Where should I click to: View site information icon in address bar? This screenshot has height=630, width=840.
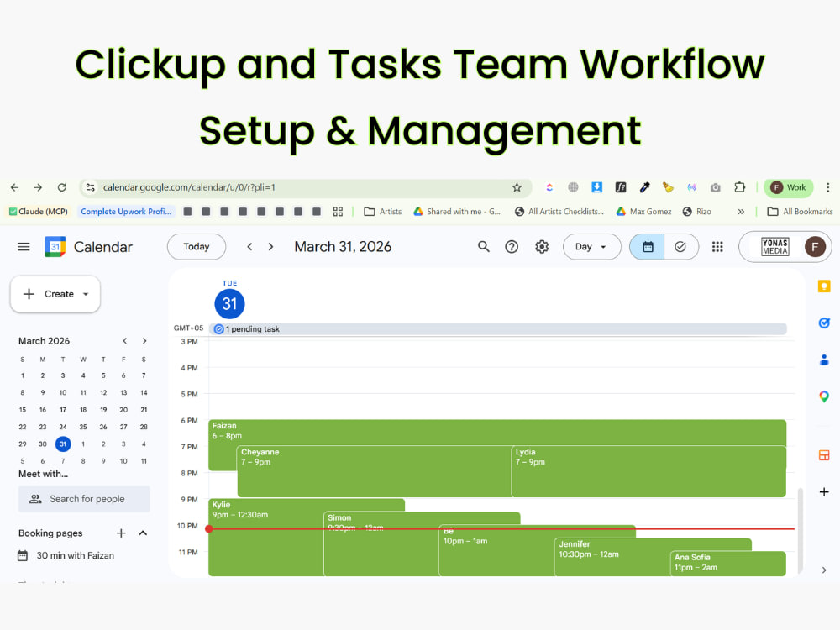coord(91,187)
